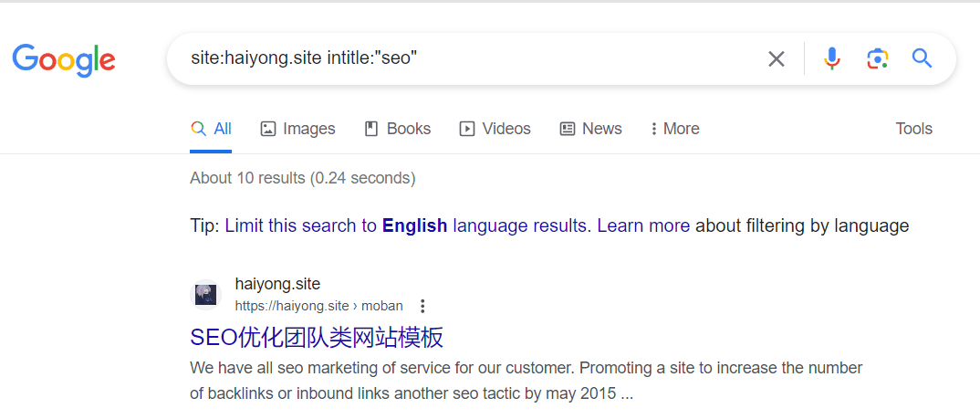Open the SEO优化团队类网站模板 result title

pos(317,337)
